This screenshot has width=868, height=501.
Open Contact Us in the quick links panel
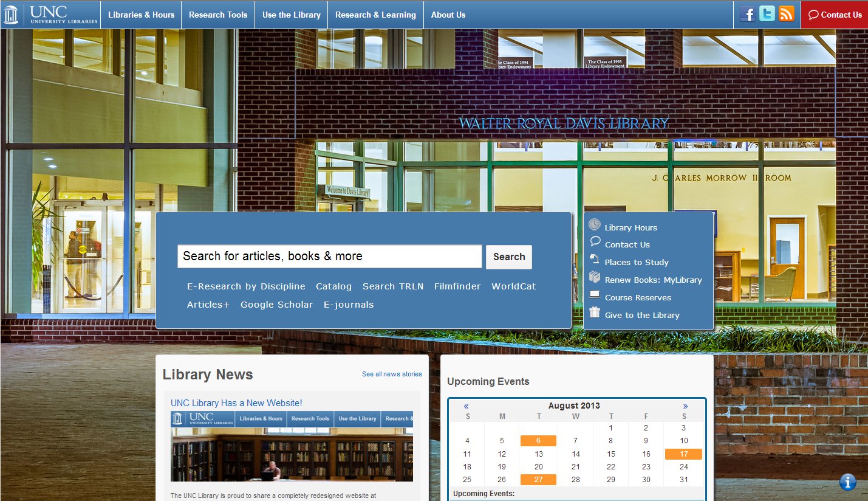pos(627,244)
